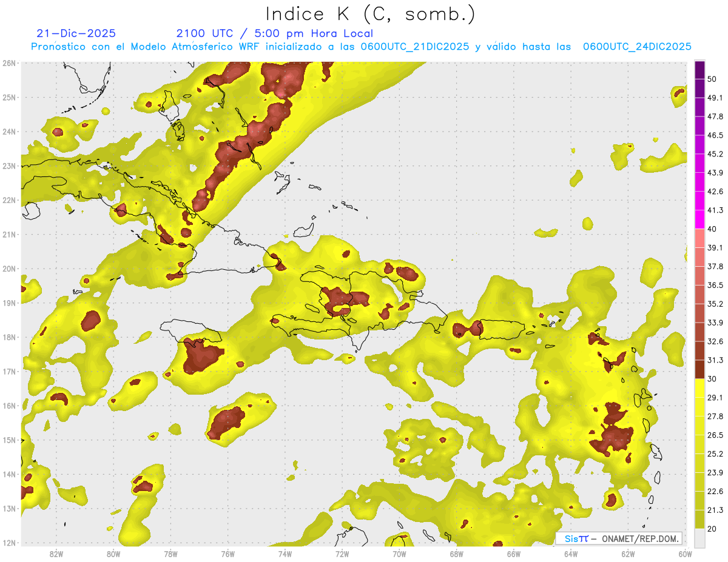Click the color scale value '25.2'
This screenshot has width=728, height=562.
click(715, 454)
